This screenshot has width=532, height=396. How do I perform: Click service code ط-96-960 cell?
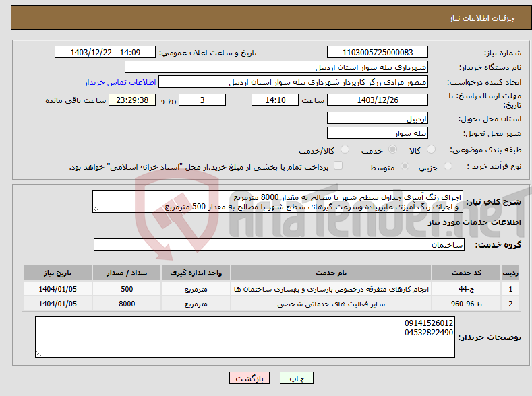click(x=466, y=304)
